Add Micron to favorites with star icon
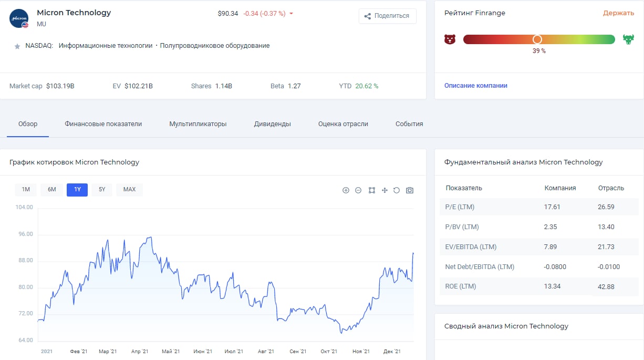This screenshot has width=644, height=360. click(17, 46)
